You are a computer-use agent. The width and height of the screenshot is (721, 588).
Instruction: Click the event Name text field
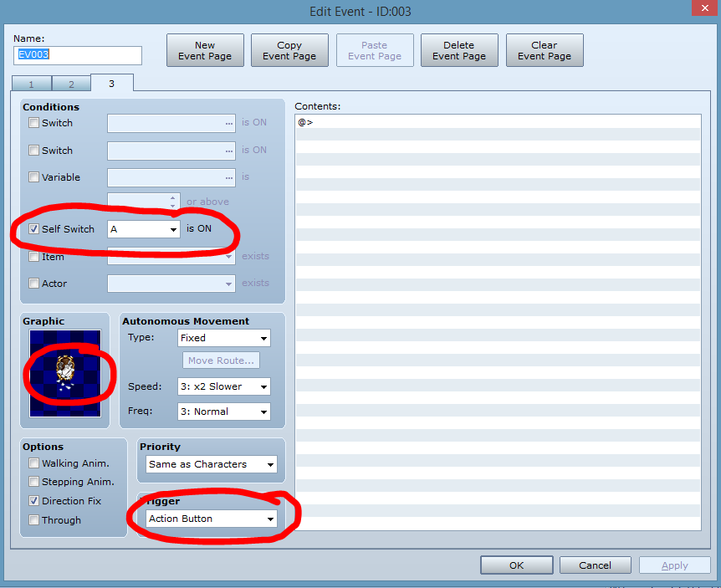point(78,55)
